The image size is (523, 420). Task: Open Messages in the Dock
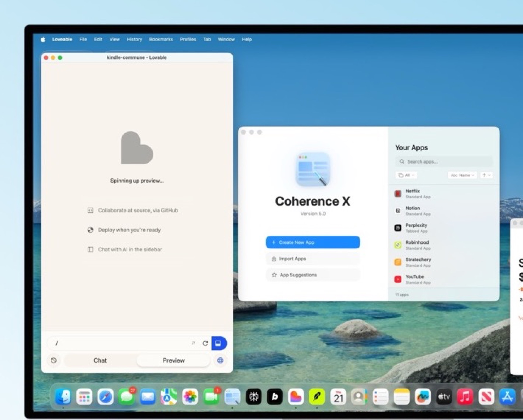pos(127,397)
